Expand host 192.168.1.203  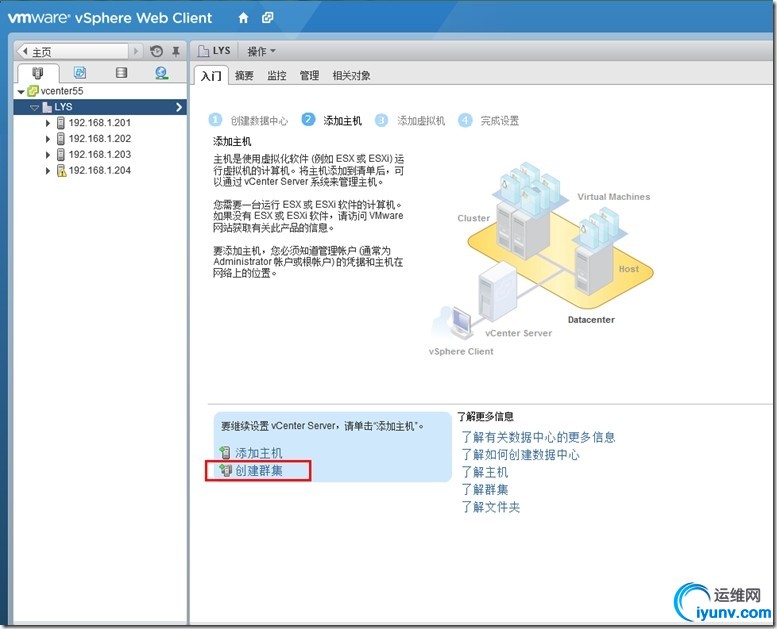pos(48,155)
